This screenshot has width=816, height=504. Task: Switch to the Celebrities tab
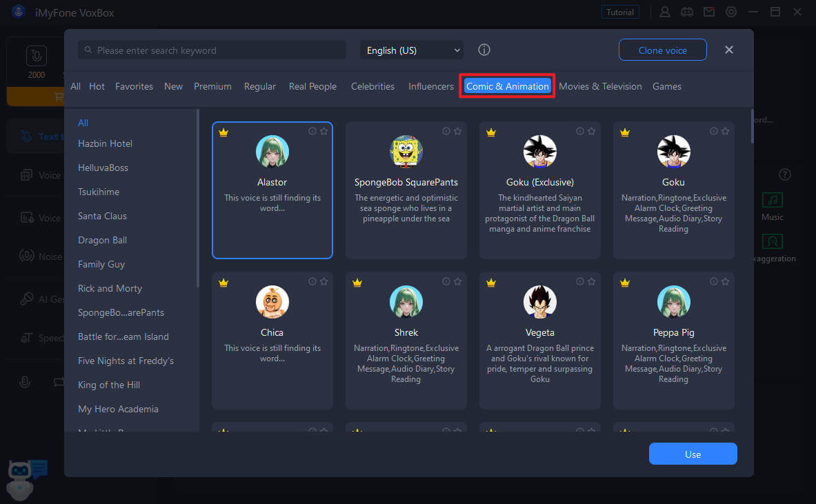click(372, 86)
